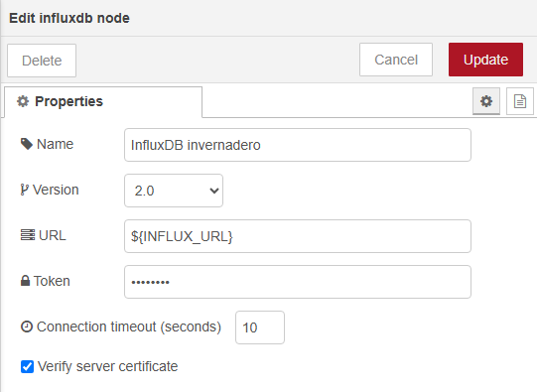Click the 'Token' label text
Screen dimensions: 537x392
point(52,281)
